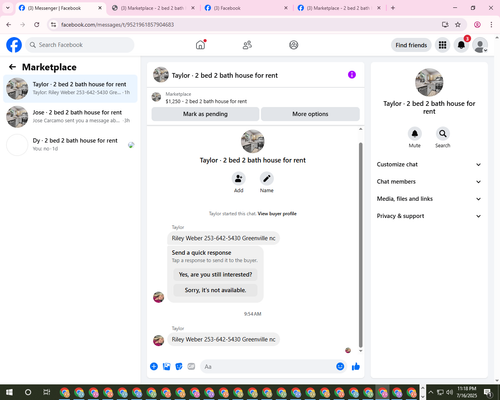The height and width of the screenshot is (400, 500).
Task: Click the Name pencil edit icon
Action: (x=267, y=179)
